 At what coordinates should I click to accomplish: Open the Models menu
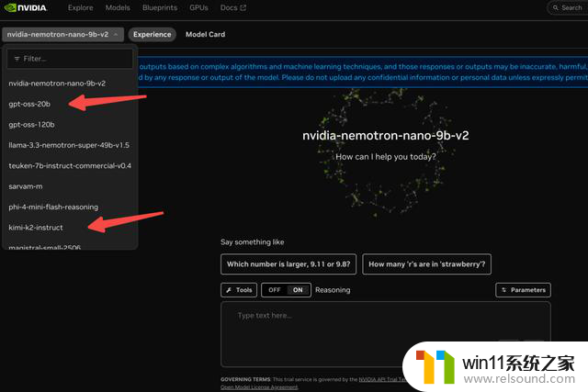pyautogui.click(x=118, y=7)
